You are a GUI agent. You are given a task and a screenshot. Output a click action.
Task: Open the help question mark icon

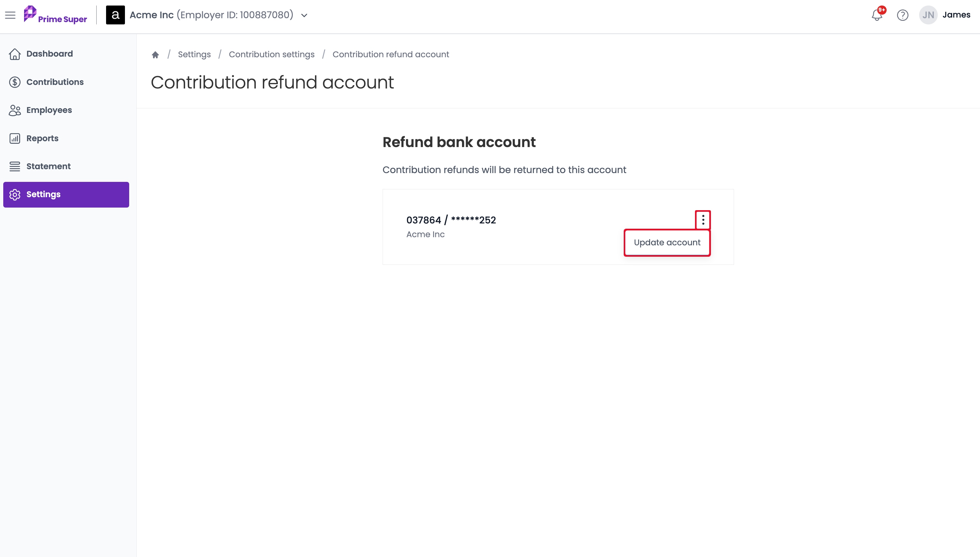tap(903, 15)
